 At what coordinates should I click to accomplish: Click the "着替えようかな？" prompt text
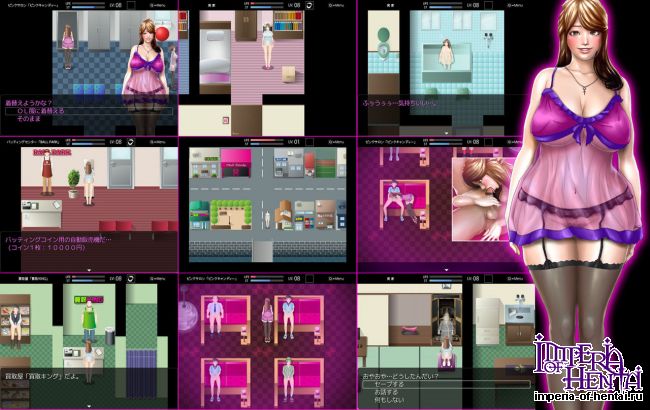pyautogui.click(x=29, y=103)
